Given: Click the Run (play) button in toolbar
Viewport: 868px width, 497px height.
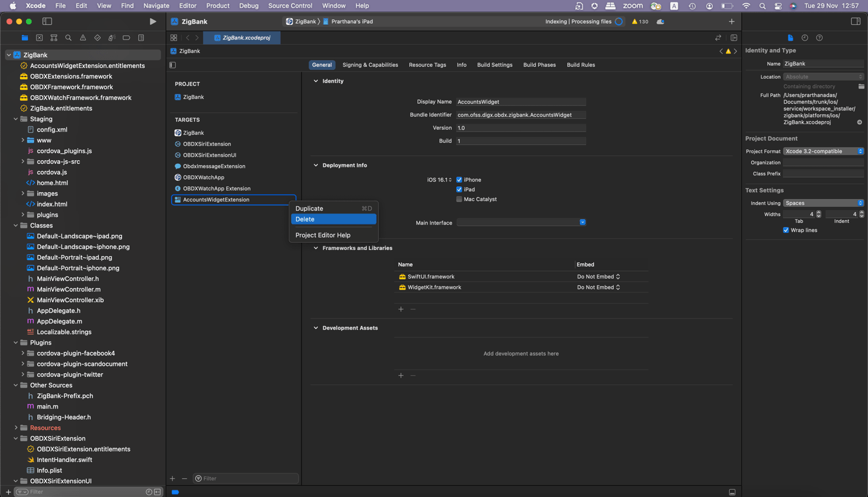Looking at the screenshot, I should 153,21.
